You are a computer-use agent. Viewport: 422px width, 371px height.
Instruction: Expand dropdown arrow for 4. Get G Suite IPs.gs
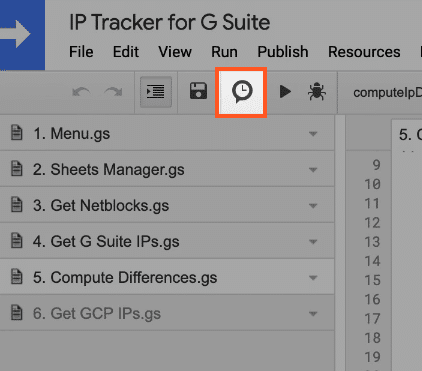click(x=313, y=242)
